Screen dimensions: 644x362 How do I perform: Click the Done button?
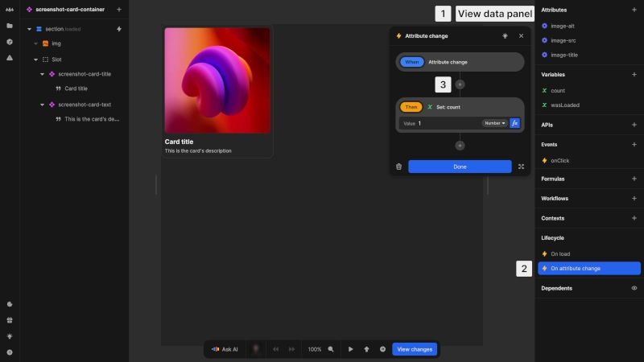pos(460,167)
